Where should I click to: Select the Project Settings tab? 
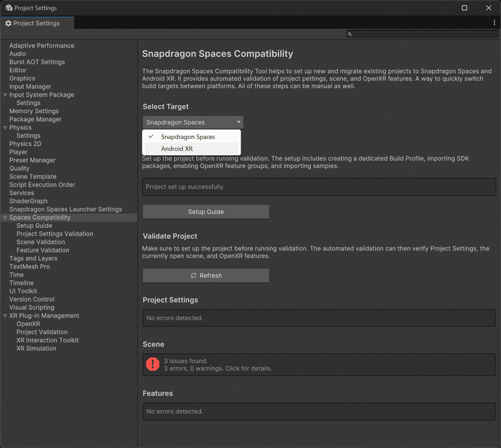pos(37,23)
